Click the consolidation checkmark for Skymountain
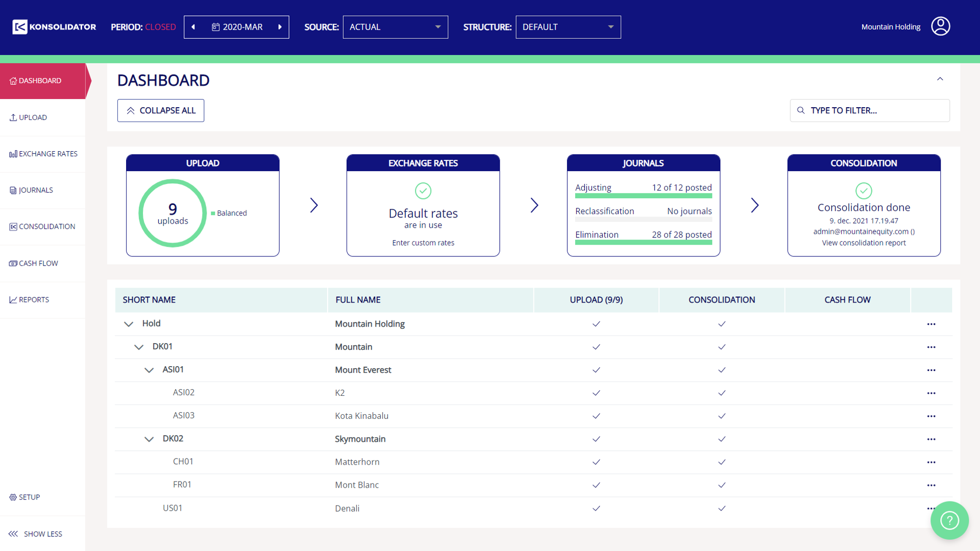 click(x=722, y=439)
